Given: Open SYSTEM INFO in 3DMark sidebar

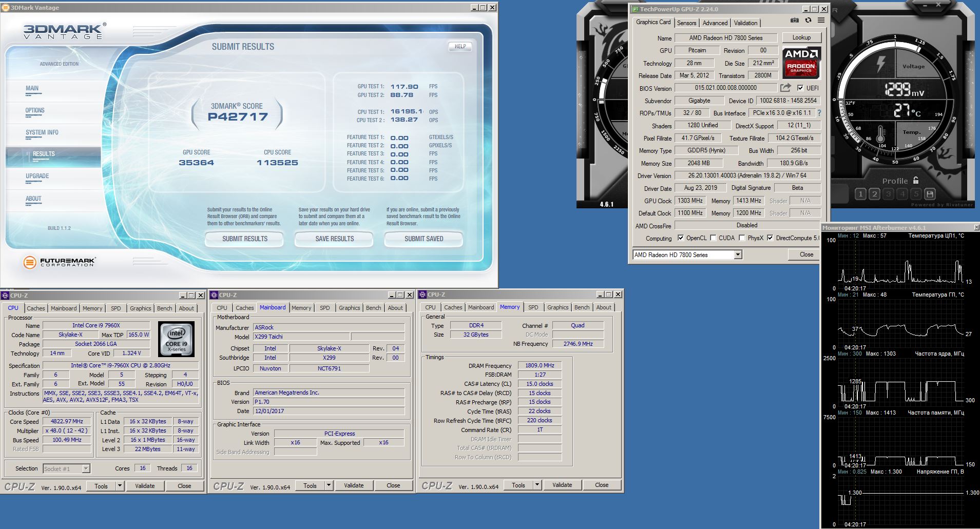Looking at the screenshot, I should pyautogui.click(x=42, y=132).
